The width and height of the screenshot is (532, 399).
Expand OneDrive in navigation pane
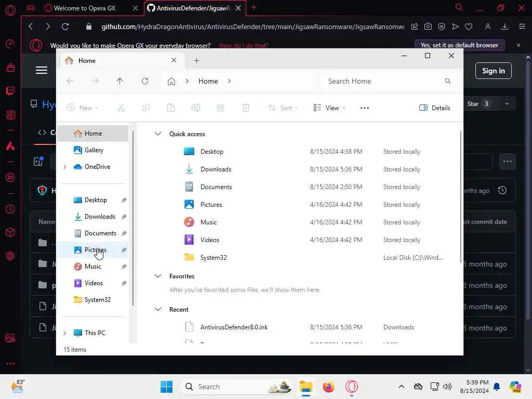pyautogui.click(x=65, y=167)
